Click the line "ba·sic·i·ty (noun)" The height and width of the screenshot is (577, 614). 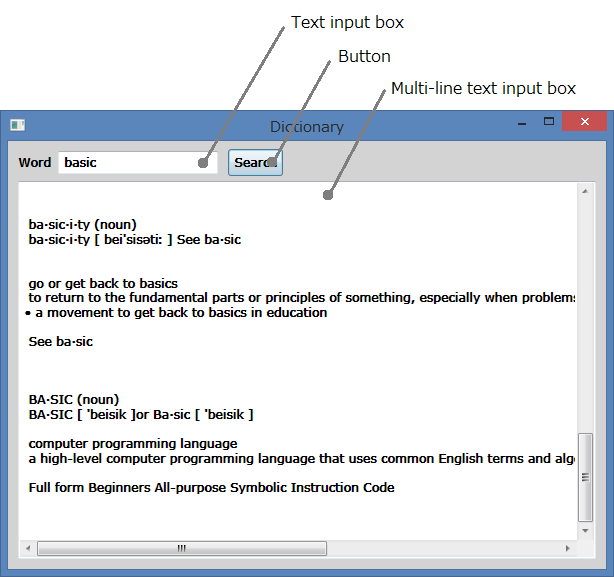[83, 225]
